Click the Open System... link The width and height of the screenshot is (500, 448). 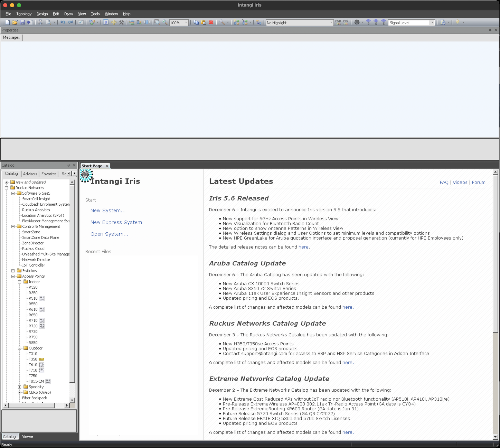(109, 234)
